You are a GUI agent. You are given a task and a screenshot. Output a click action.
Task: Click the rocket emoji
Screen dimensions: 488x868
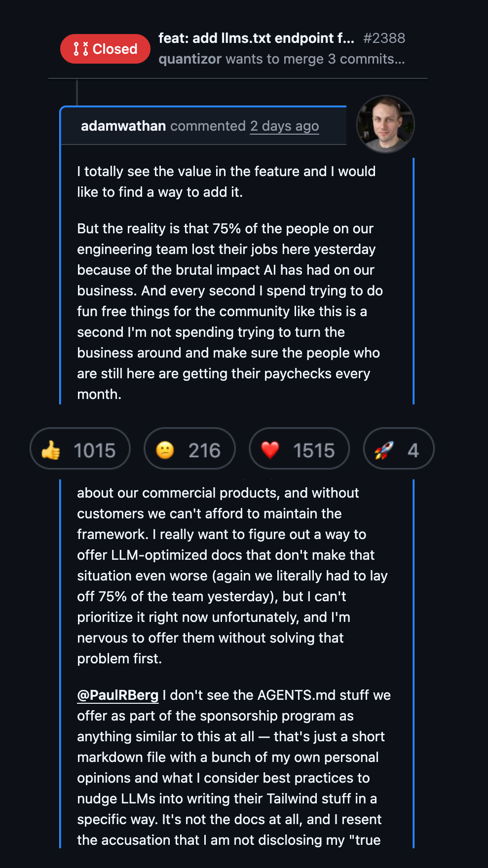pos(384,450)
